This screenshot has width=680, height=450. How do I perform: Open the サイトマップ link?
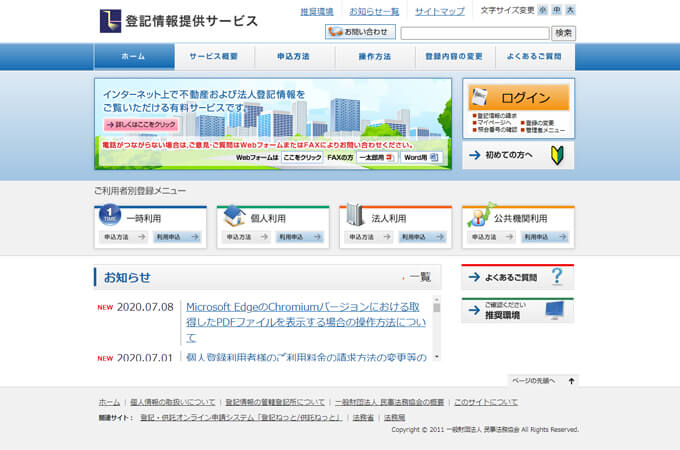click(440, 12)
